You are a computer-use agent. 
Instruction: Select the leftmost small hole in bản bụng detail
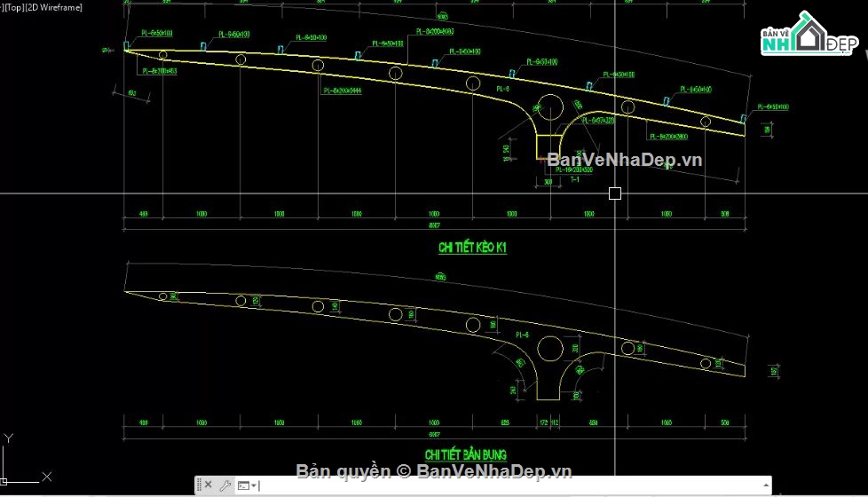162,296
